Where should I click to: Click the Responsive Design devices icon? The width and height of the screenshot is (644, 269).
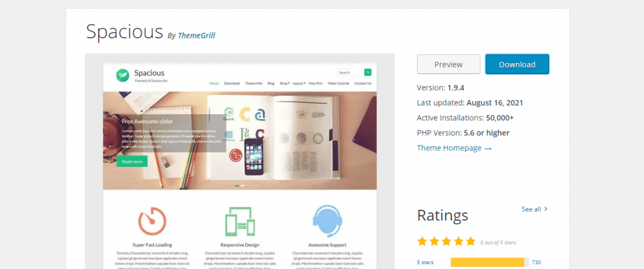point(240,221)
